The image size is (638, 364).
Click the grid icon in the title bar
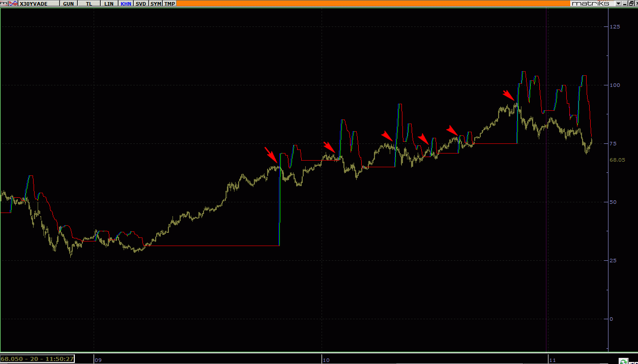(x=4, y=4)
